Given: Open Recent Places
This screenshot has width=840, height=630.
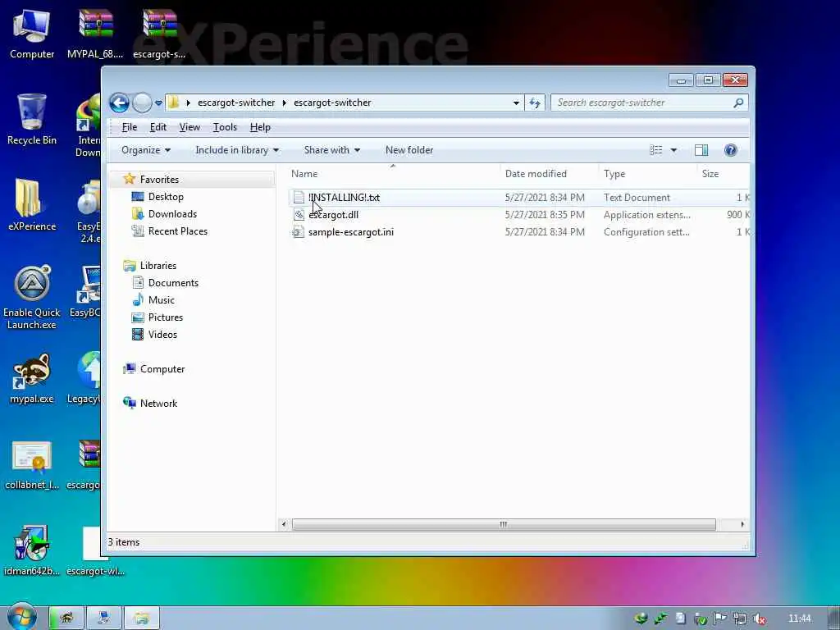Looking at the screenshot, I should pos(177,231).
